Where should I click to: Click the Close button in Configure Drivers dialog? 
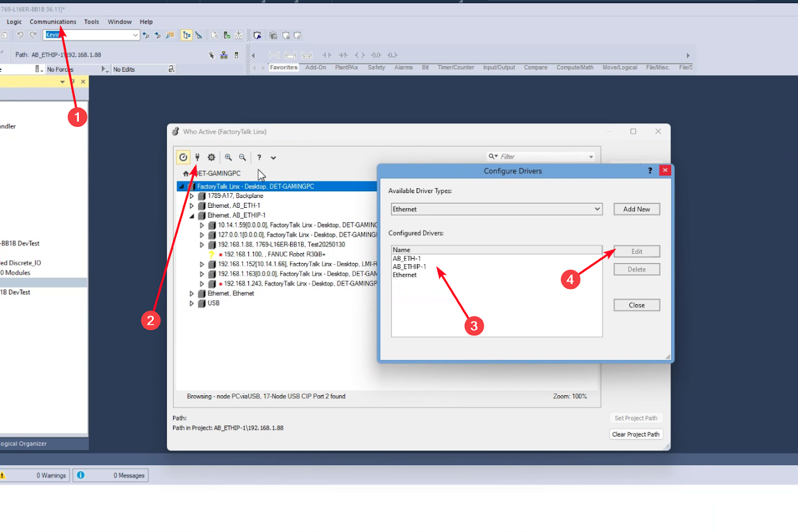(637, 305)
